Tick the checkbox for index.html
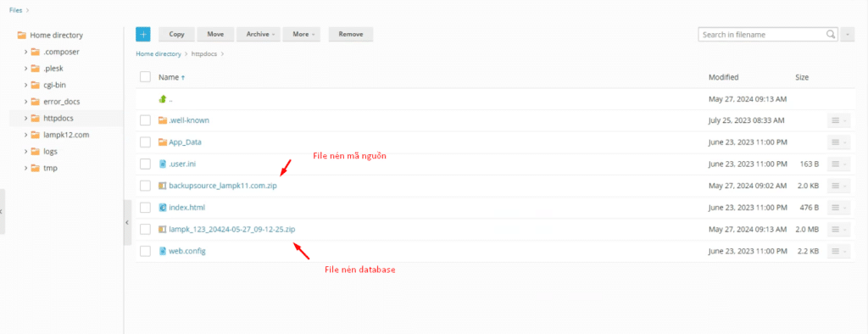 tap(145, 207)
